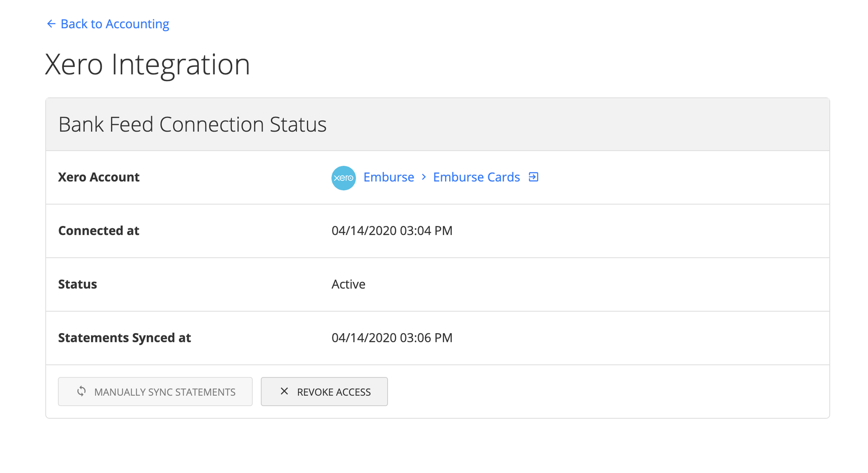This screenshot has height=473, width=868.
Task: Select the Xero Integration page title
Action: coord(148,64)
